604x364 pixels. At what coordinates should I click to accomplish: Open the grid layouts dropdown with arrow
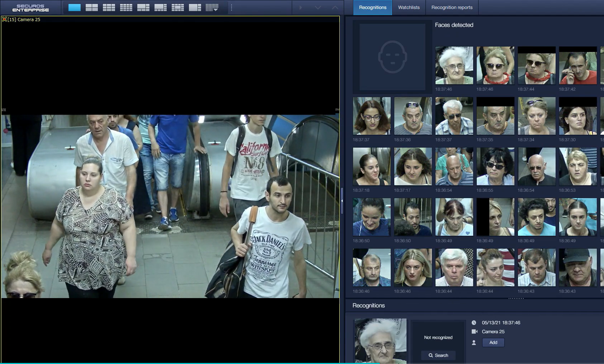[x=212, y=8]
